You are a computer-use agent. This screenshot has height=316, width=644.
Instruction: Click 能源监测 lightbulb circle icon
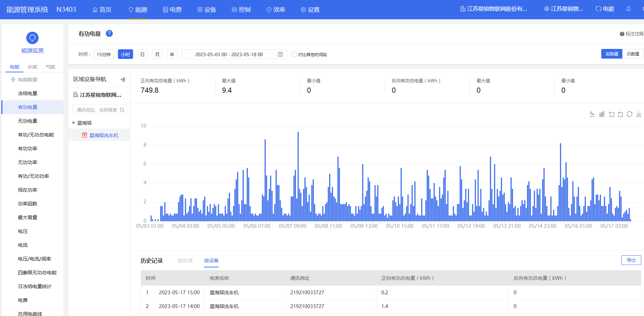[x=32, y=38]
